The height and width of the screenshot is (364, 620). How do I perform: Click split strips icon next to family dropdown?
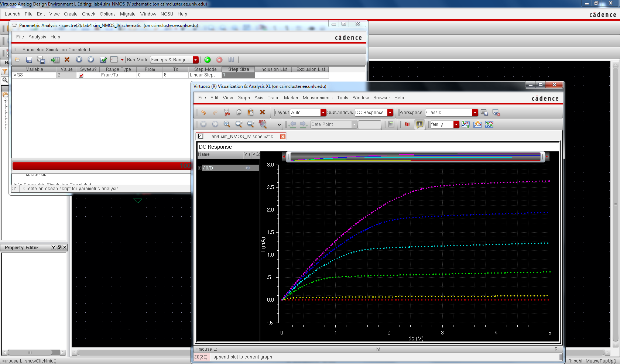point(465,124)
